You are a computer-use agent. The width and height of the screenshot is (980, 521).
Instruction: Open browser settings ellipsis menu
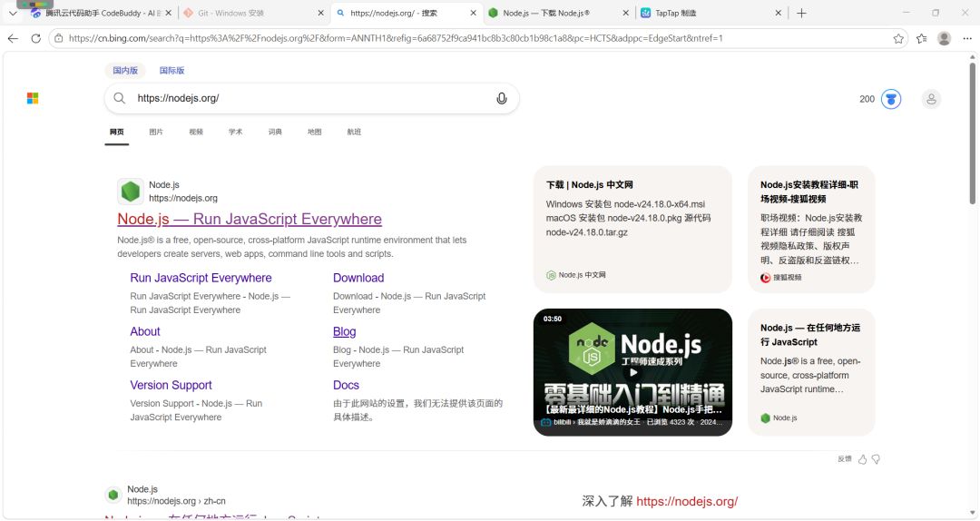click(967, 39)
